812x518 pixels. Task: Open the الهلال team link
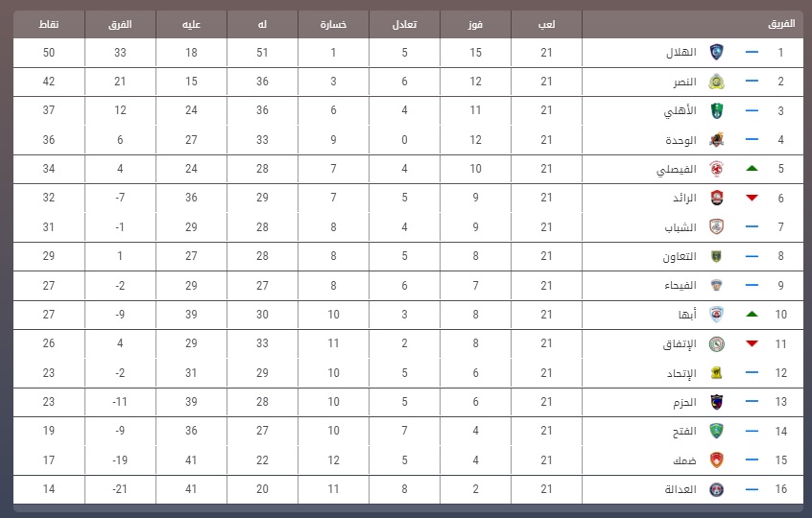coord(681,52)
